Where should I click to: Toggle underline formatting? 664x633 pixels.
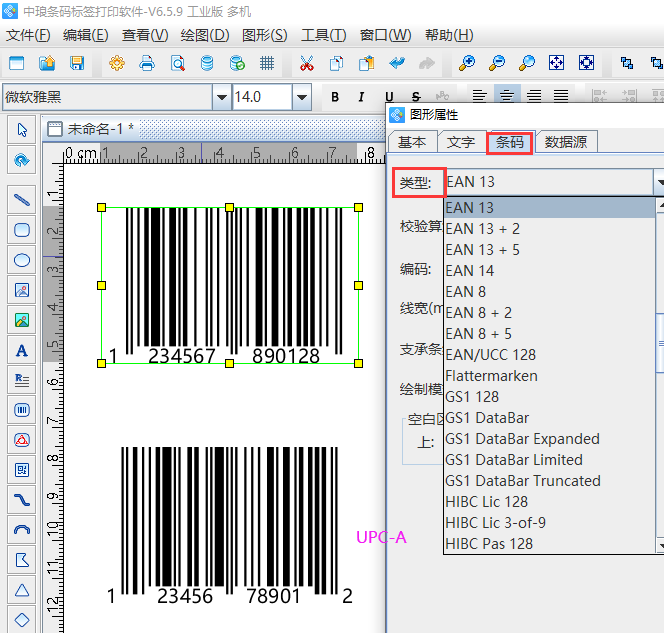(x=389, y=97)
